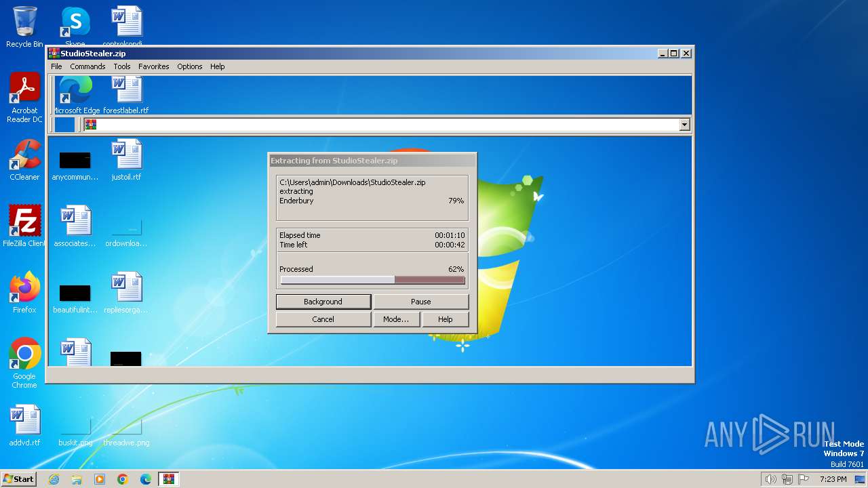Send extraction to Background

click(x=323, y=302)
